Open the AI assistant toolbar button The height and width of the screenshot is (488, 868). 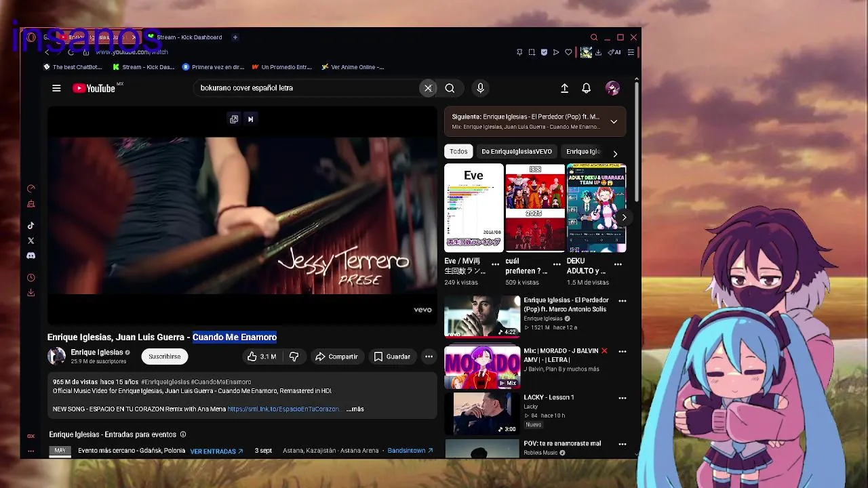click(x=614, y=52)
